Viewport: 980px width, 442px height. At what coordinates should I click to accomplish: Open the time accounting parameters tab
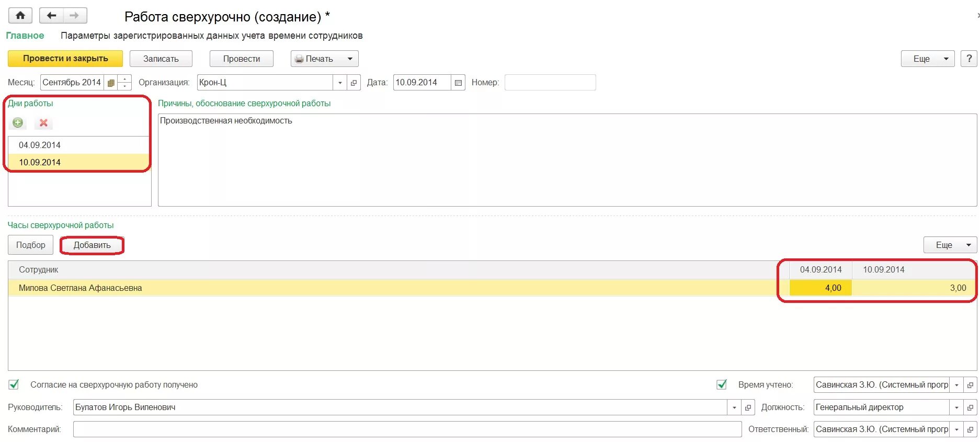point(211,36)
